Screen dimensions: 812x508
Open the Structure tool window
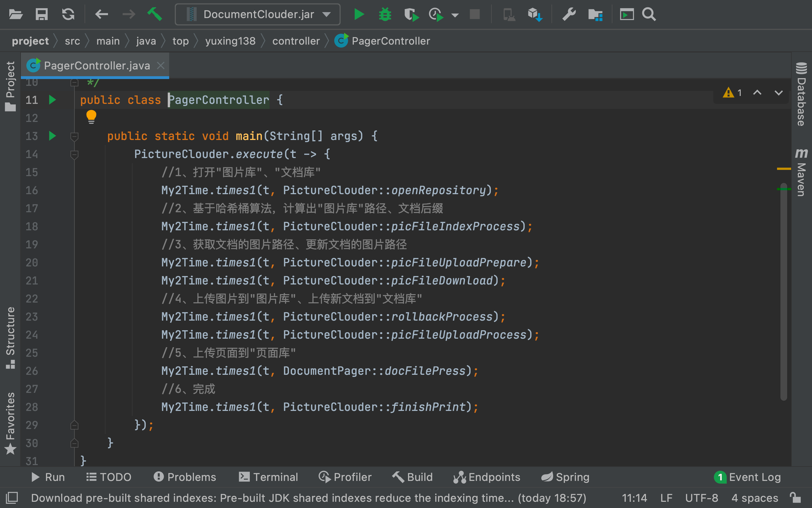[10, 338]
